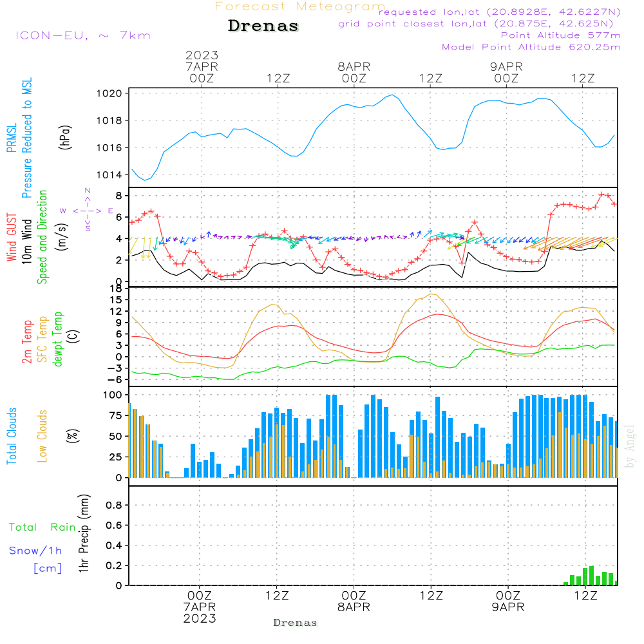
Task: Select the Point Altitude 577m text
Action: [x=560, y=35]
